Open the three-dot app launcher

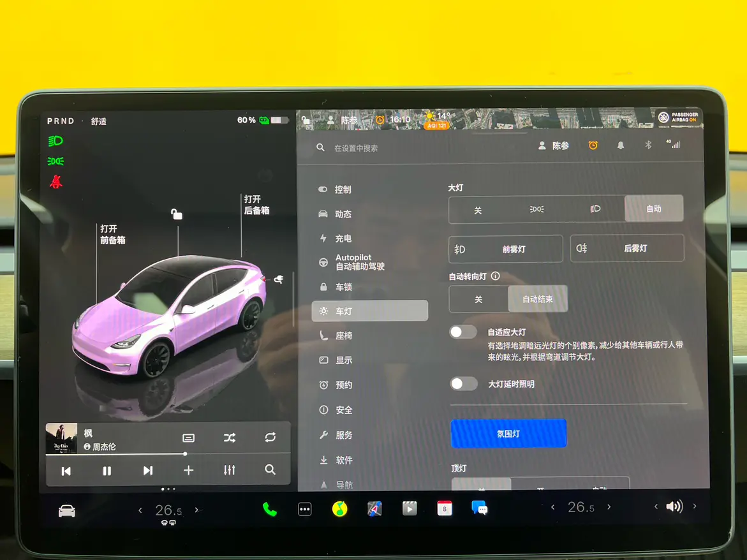click(x=305, y=509)
